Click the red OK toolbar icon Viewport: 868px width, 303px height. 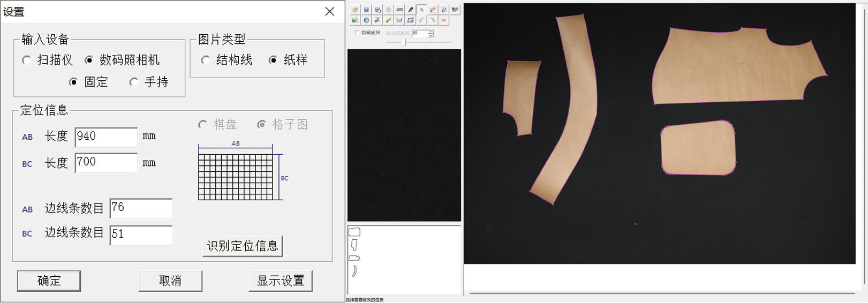point(443,20)
